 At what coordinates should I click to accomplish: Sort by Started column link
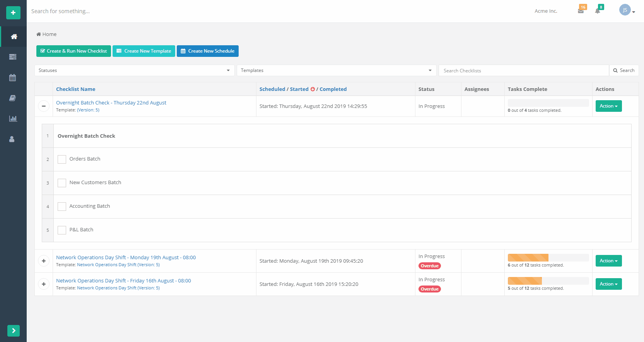[299, 89]
